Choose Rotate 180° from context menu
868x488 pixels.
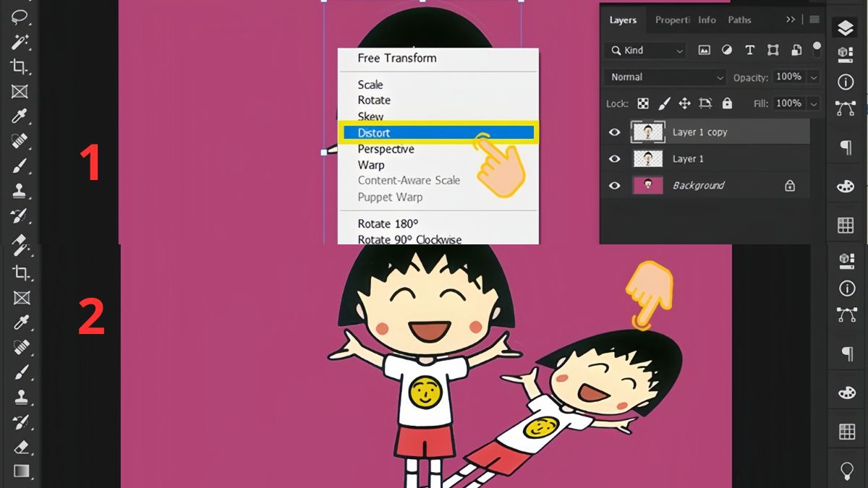click(388, 223)
